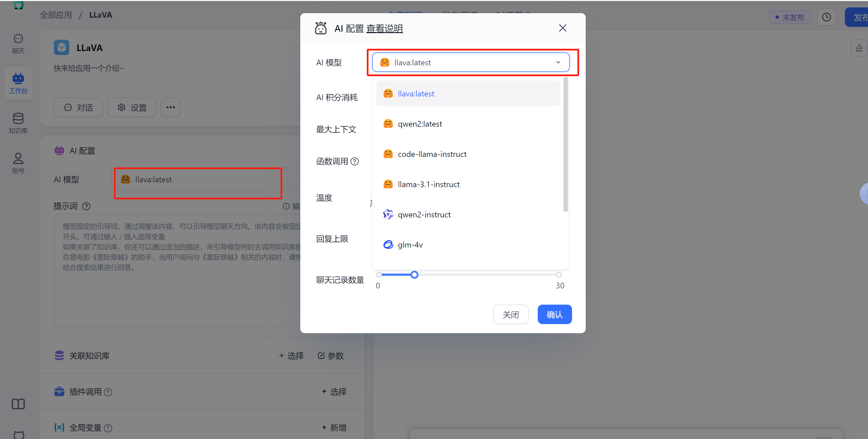Click the book documentation icon in sidebar

(18, 404)
